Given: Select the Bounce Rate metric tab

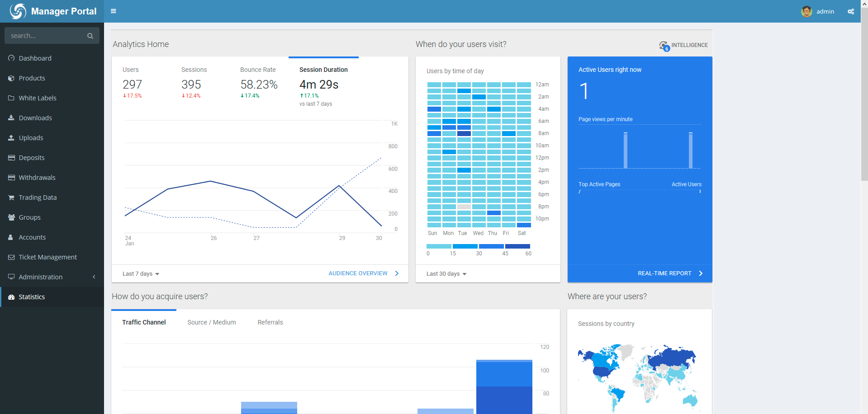Looking at the screenshot, I should [258, 70].
